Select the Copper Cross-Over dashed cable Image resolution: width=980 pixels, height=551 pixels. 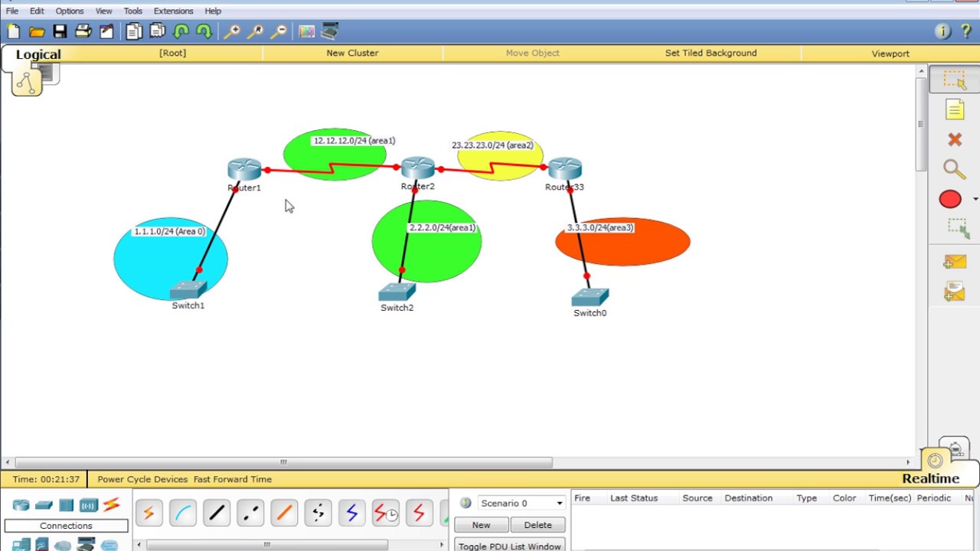pyautogui.click(x=250, y=514)
